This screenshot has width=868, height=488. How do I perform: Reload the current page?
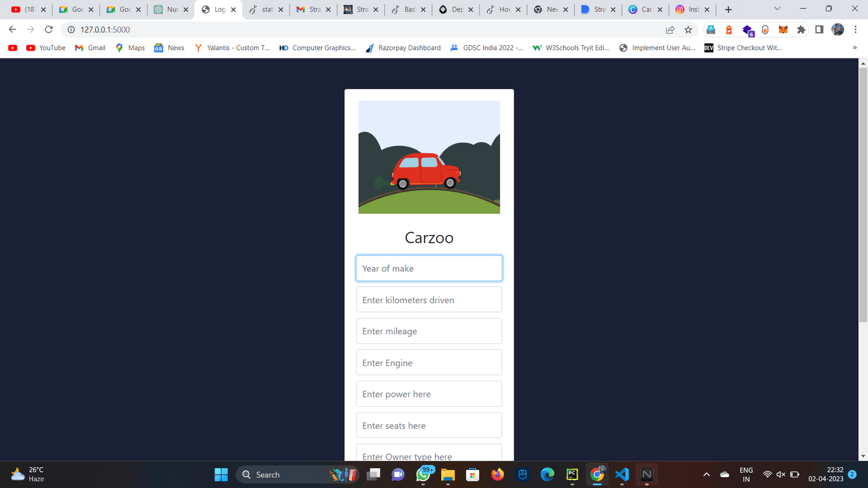[49, 30]
